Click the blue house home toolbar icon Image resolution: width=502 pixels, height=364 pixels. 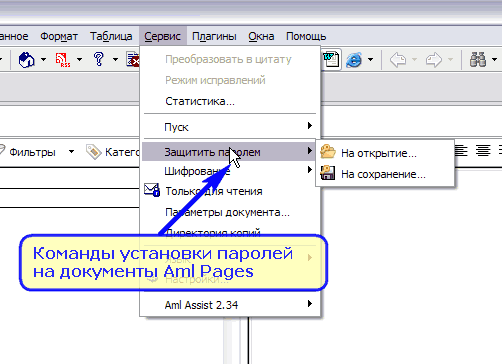point(26,60)
